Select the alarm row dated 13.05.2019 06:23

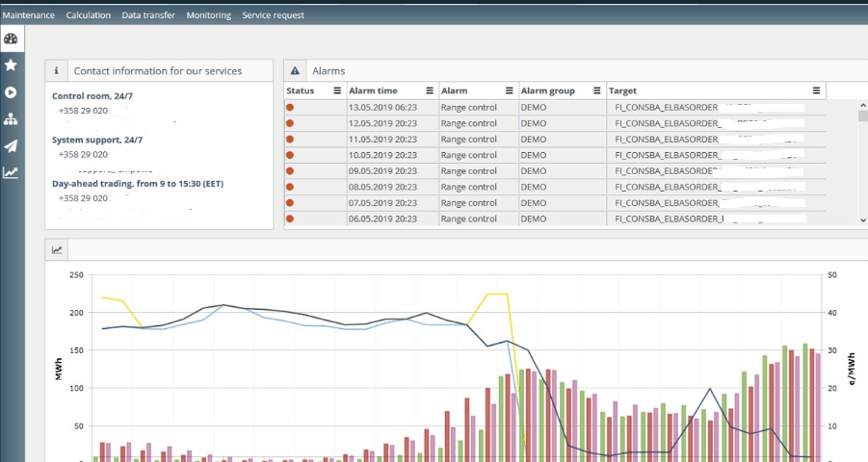click(555, 108)
